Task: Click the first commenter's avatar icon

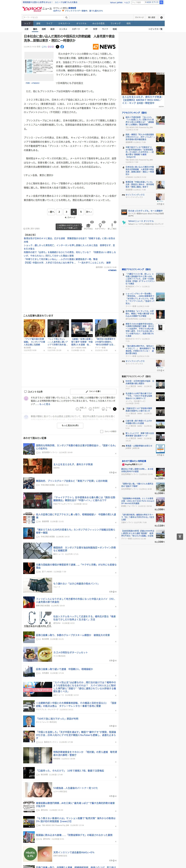Action: point(26,398)
